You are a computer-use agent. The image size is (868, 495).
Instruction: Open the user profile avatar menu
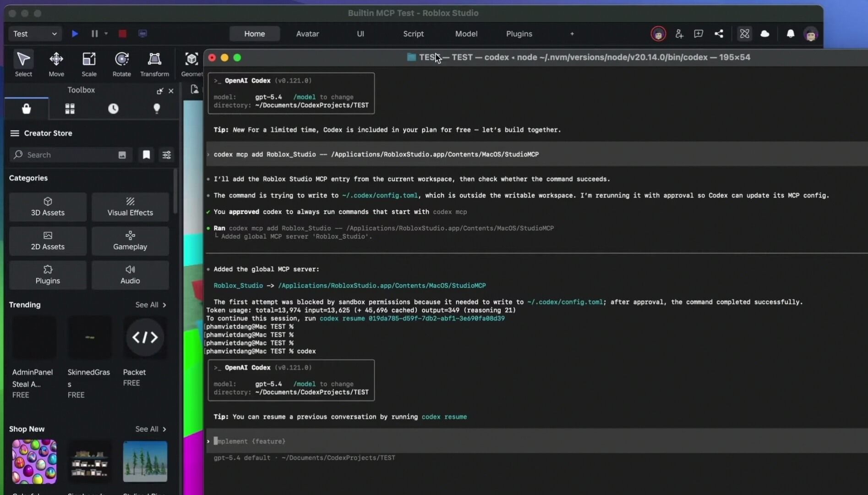coord(811,34)
